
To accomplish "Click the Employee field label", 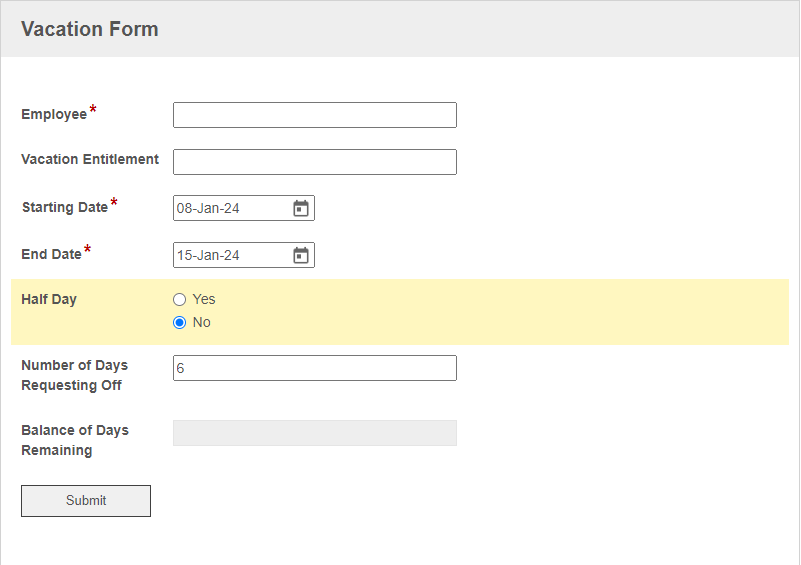I will [54, 115].
